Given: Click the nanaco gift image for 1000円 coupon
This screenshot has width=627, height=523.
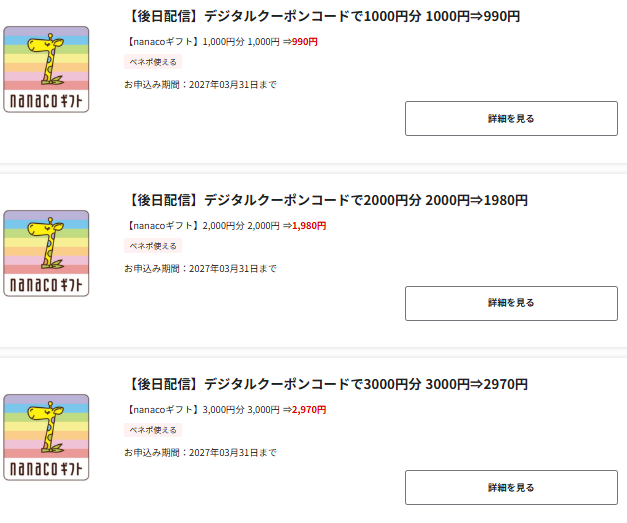Looking at the screenshot, I should pyautogui.click(x=46, y=69).
